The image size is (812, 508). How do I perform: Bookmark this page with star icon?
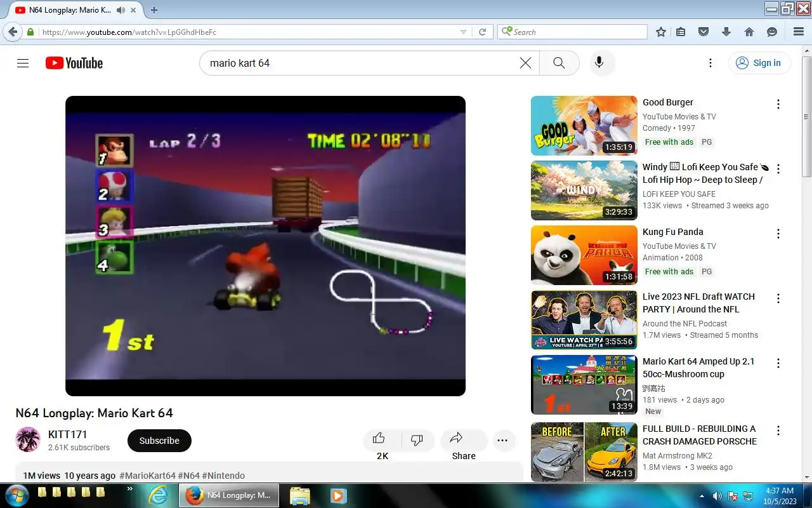661,32
